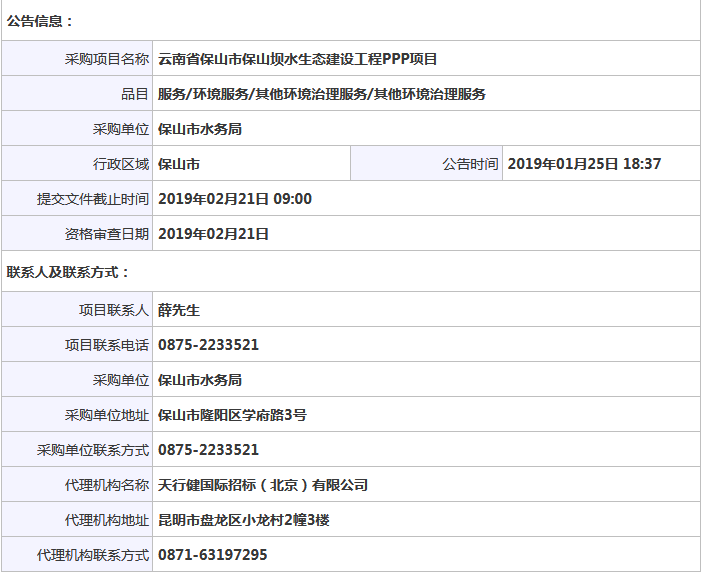Click the 资格审查日期 label

tap(106, 234)
